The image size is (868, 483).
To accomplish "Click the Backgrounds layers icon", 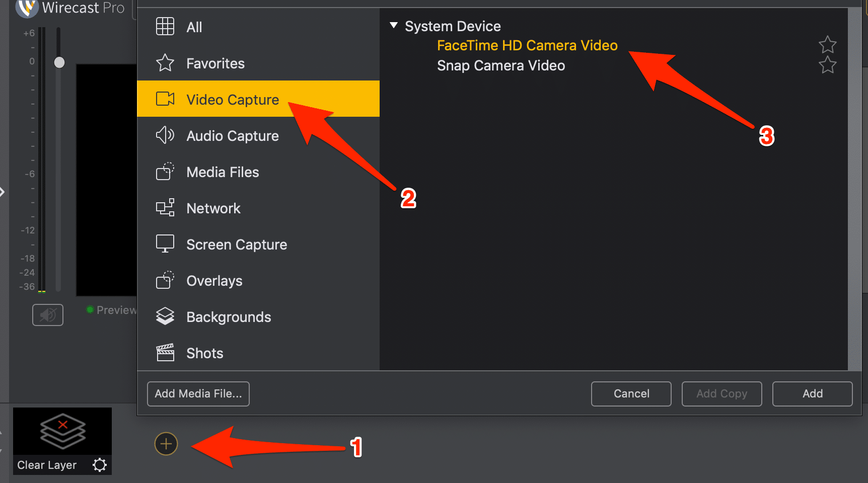I will click(165, 316).
